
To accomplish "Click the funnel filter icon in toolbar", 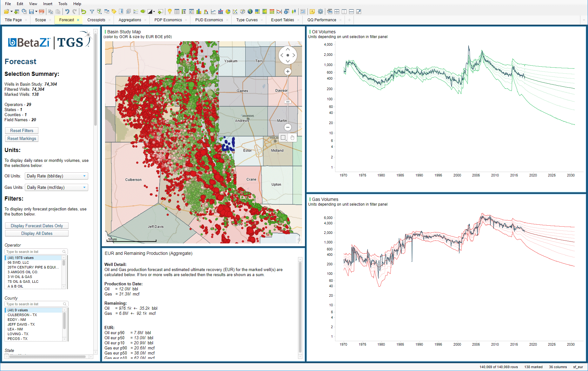I will click(92, 12).
